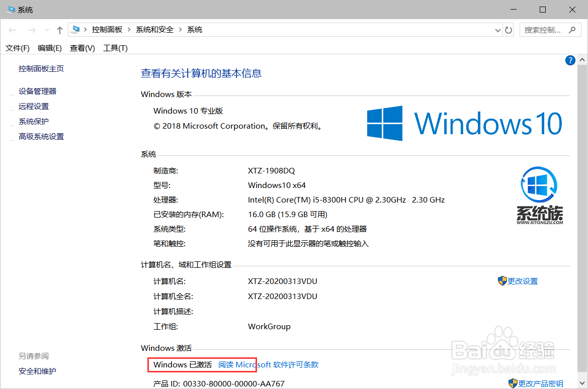Click the RAM value 16.0 GB
Image resolution: width=588 pixels, height=389 pixels.
(288, 215)
